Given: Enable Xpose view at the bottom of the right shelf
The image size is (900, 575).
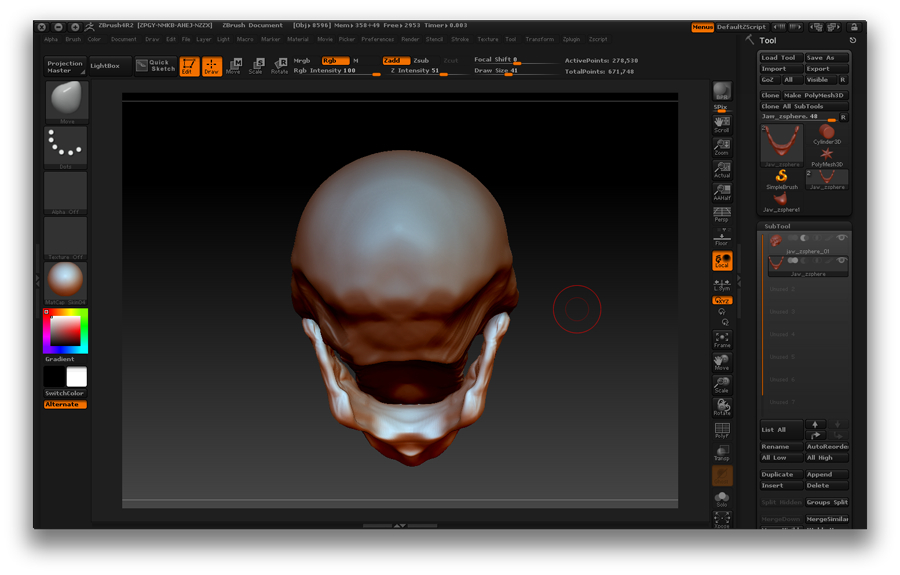Looking at the screenshot, I should [x=721, y=519].
